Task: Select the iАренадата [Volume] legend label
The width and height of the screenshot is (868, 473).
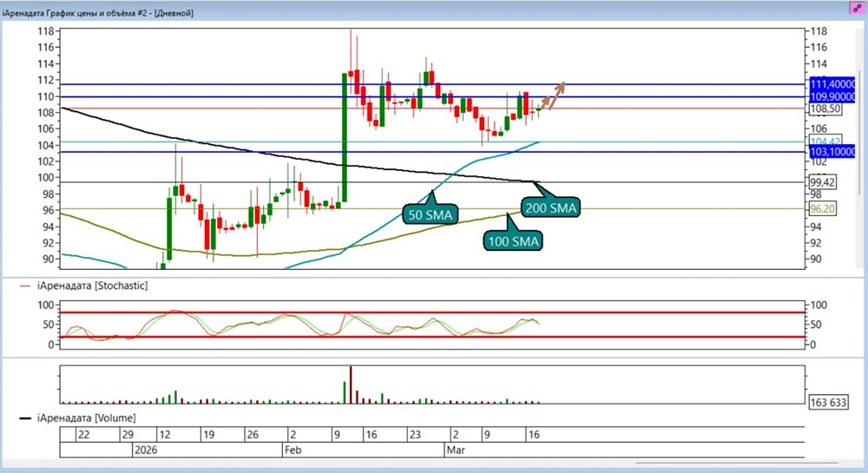Action: 86,417
